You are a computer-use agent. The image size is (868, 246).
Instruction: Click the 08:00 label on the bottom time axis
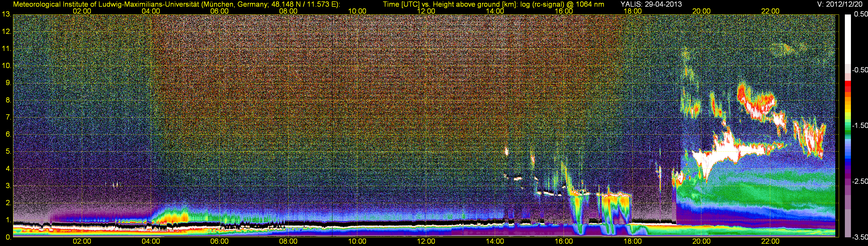[288, 241]
